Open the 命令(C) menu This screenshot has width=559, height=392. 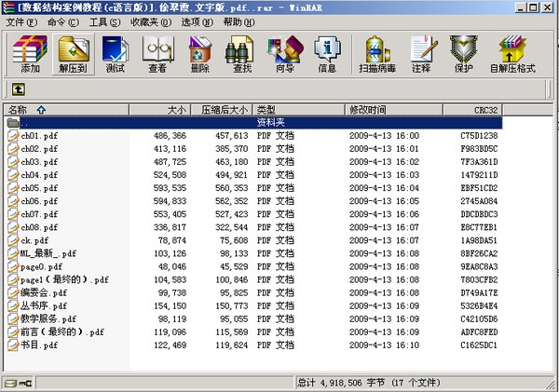pyautogui.click(x=63, y=22)
